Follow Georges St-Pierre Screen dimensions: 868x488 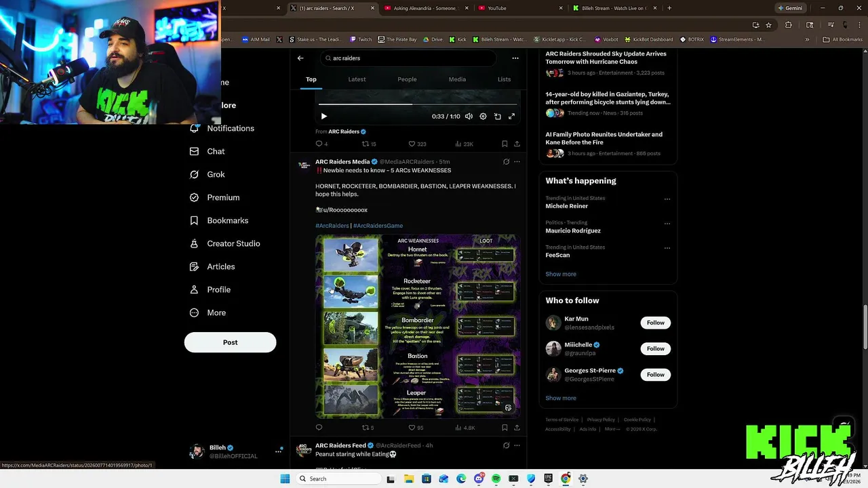click(656, 374)
